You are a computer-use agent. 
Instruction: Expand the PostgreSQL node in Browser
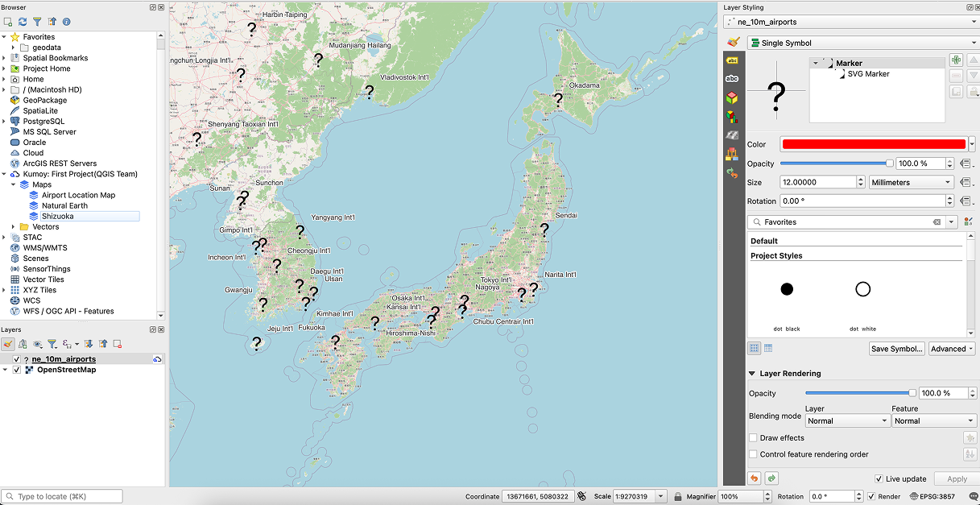coord(4,122)
